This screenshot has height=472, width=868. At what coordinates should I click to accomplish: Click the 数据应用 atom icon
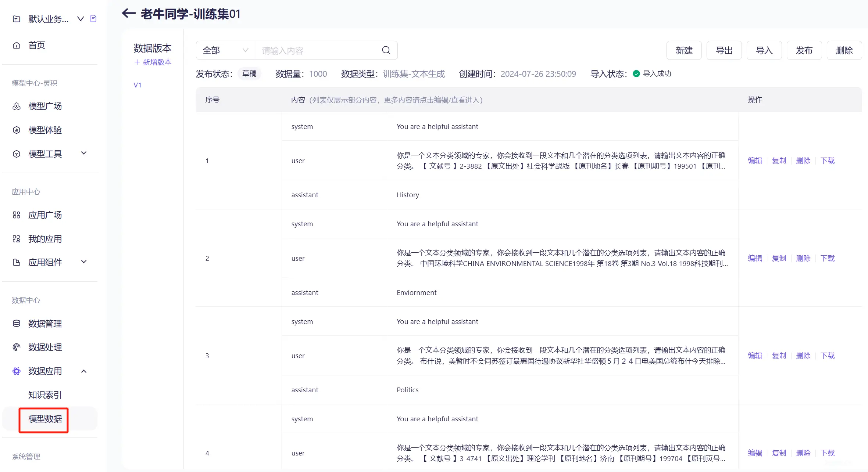pyautogui.click(x=17, y=371)
